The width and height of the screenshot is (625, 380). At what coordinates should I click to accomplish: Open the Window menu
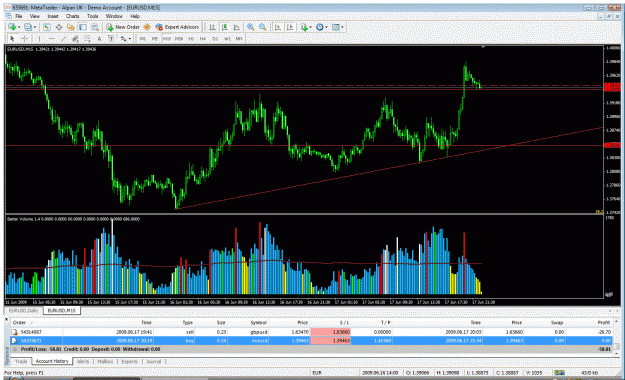click(x=114, y=16)
